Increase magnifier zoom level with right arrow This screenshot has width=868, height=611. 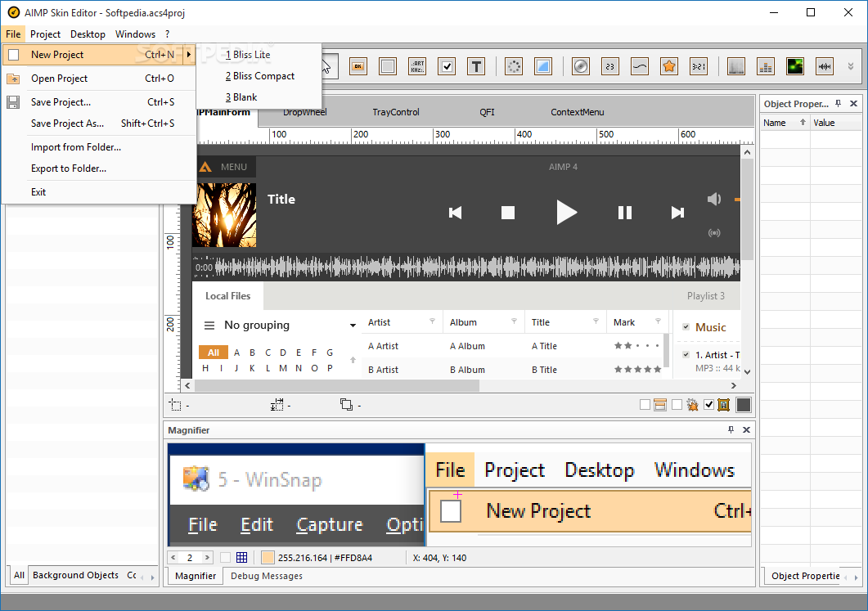coord(207,557)
